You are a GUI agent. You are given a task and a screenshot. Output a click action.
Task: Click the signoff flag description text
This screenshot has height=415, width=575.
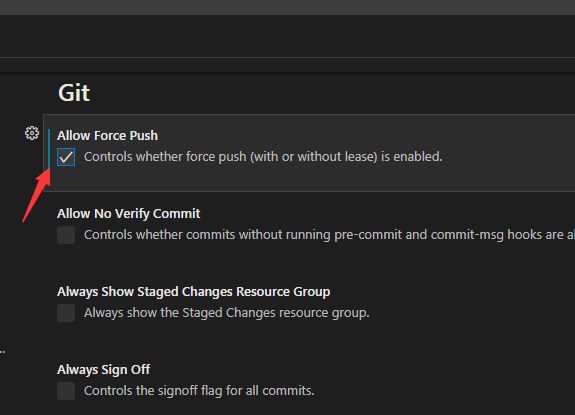[199, 391]
